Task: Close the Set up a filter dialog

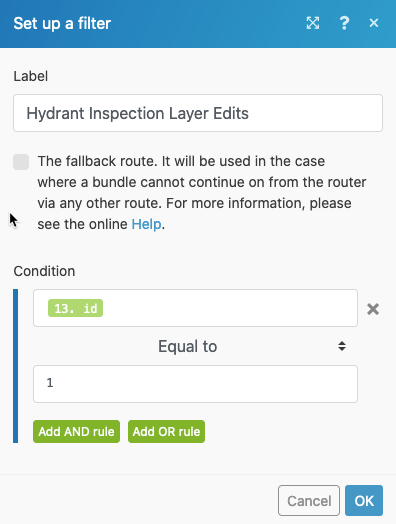Action: point(374,23)
